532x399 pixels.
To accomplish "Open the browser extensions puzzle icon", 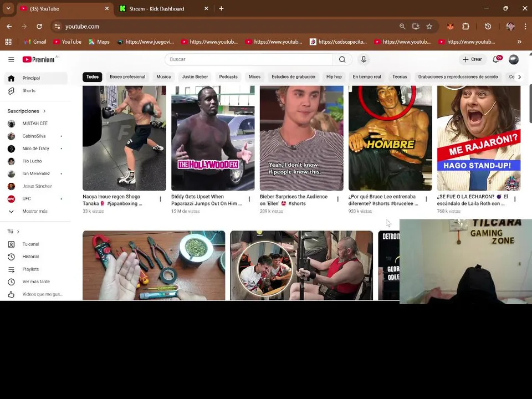I will pos(465,27).
